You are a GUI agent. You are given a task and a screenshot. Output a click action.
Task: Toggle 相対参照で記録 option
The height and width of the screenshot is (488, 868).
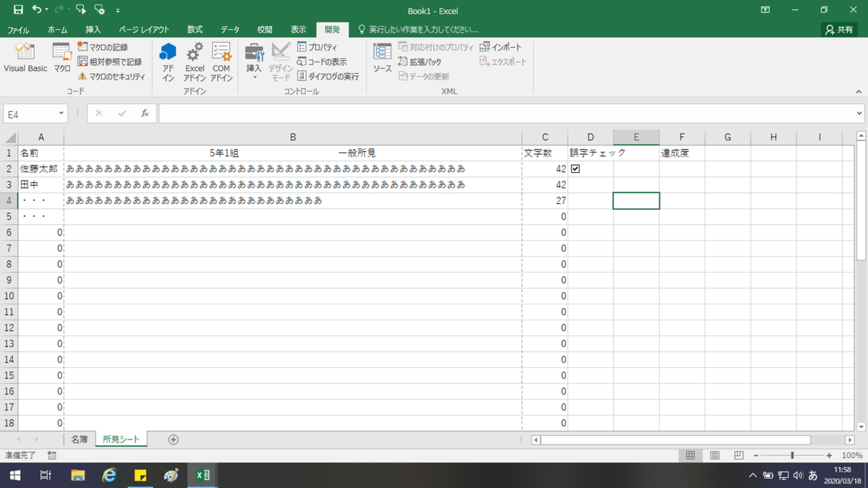(109, 61)
